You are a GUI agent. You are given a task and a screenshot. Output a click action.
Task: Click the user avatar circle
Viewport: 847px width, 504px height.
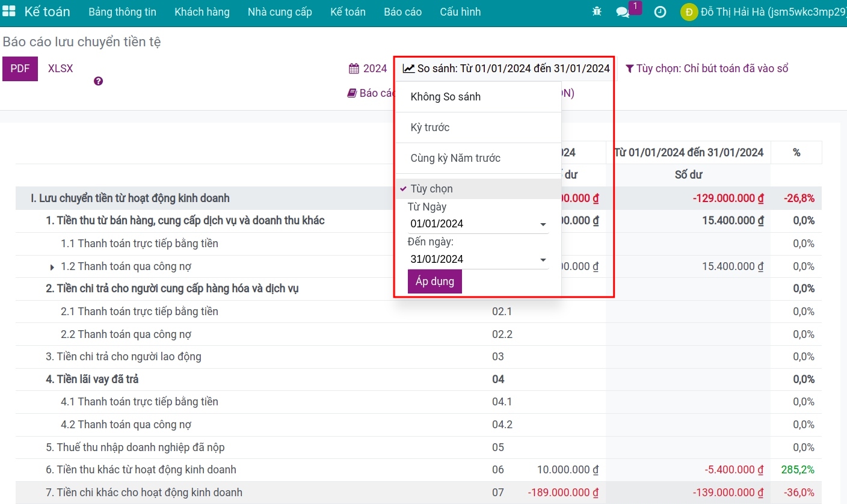[689, 12]
